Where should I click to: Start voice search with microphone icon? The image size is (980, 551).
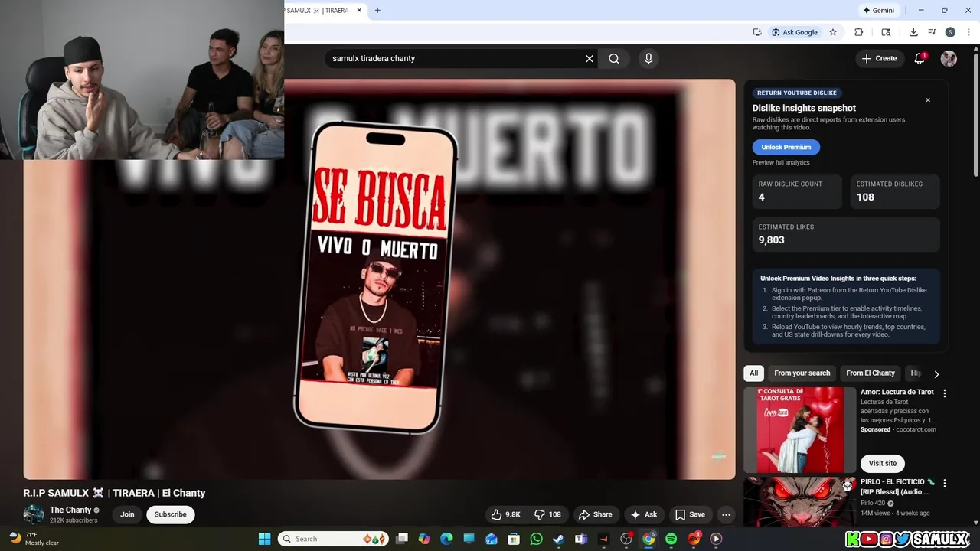click(x=648, y=58)
